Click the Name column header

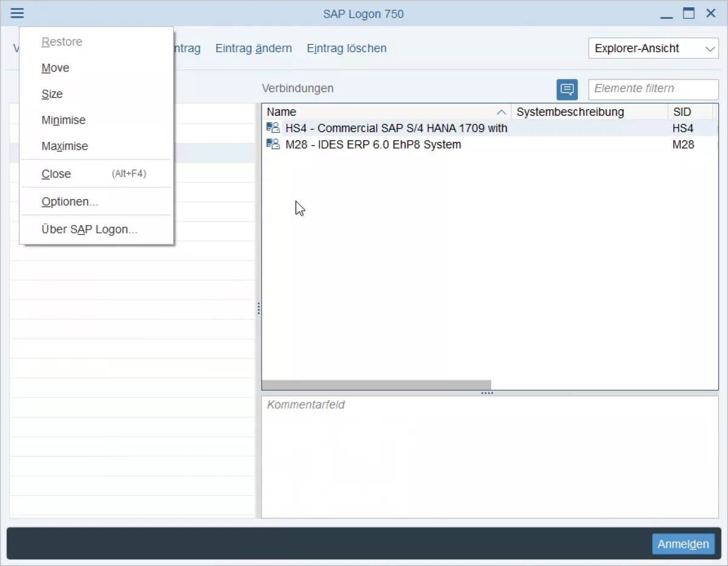click(386, 112)
